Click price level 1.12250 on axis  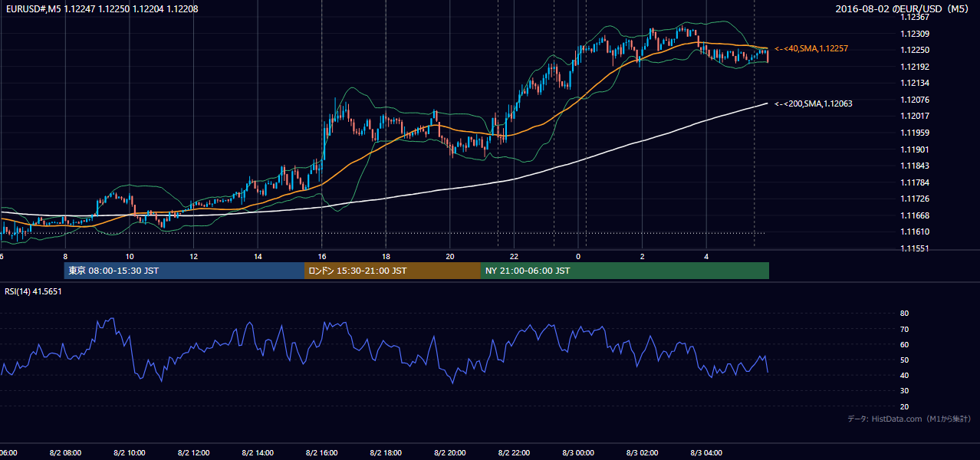tap(914, 50)
